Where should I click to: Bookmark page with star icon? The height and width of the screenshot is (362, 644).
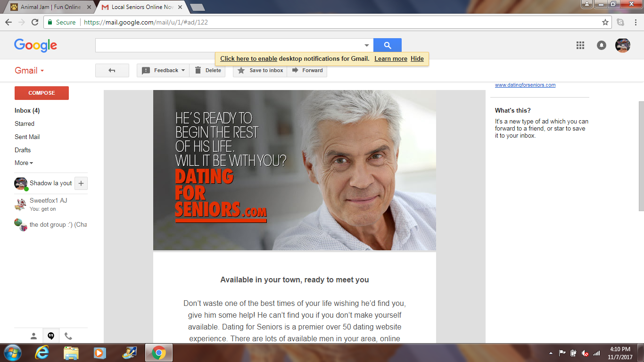605,22
